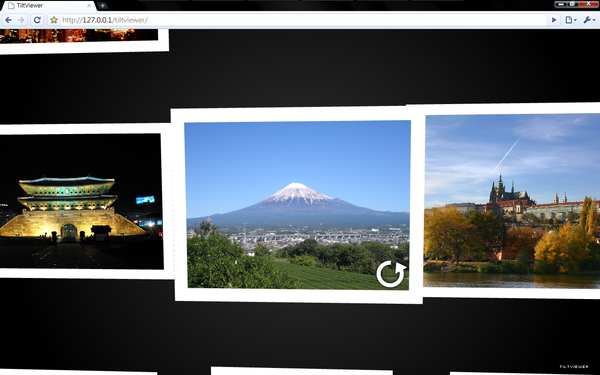Viewport: 600px width, 375px height.
Task: Minimize the browser window
Action: pyautogui.click(x=562, y=4)
